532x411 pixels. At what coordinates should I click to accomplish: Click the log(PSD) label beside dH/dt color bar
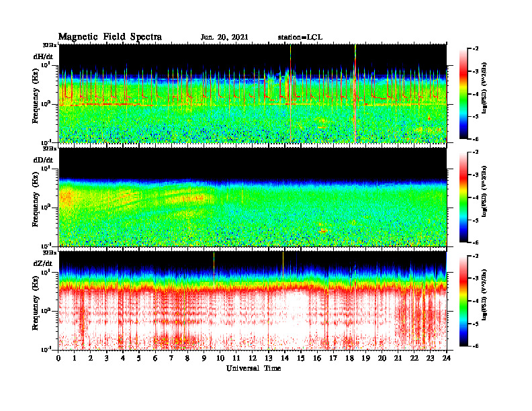[x=484, y=88]
